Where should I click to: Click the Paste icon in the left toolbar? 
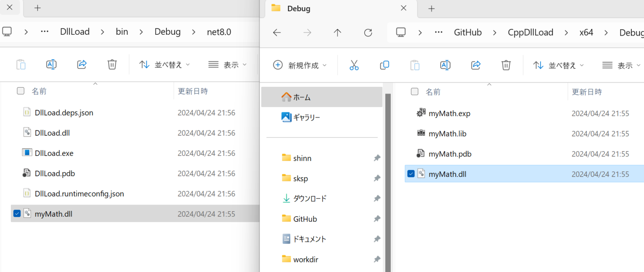21,64
